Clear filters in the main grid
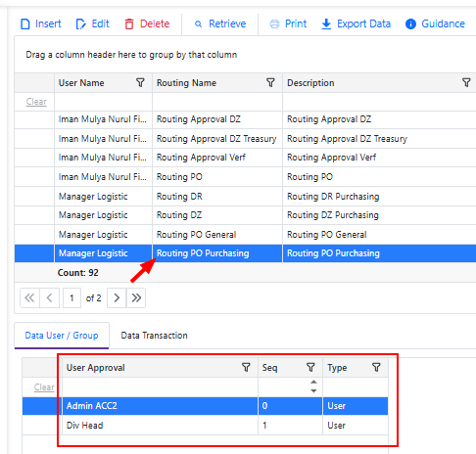Viewport: 476px width, 454px height. pos(36,102)
